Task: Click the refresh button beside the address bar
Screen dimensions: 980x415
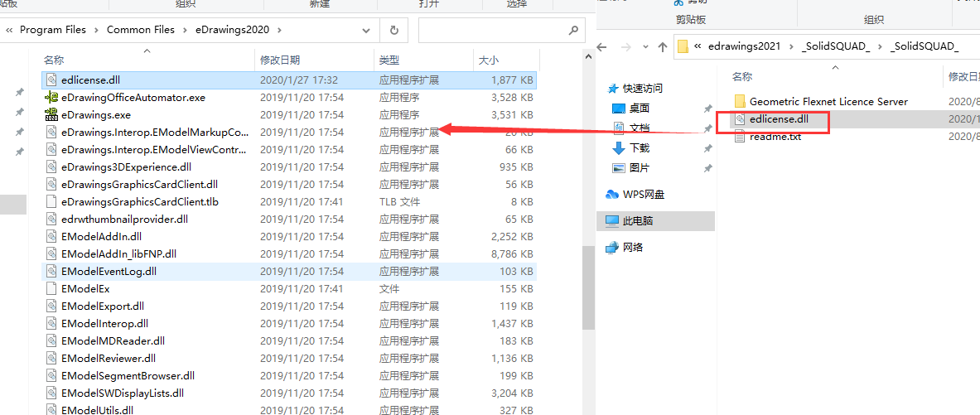Action: [393, 30]
